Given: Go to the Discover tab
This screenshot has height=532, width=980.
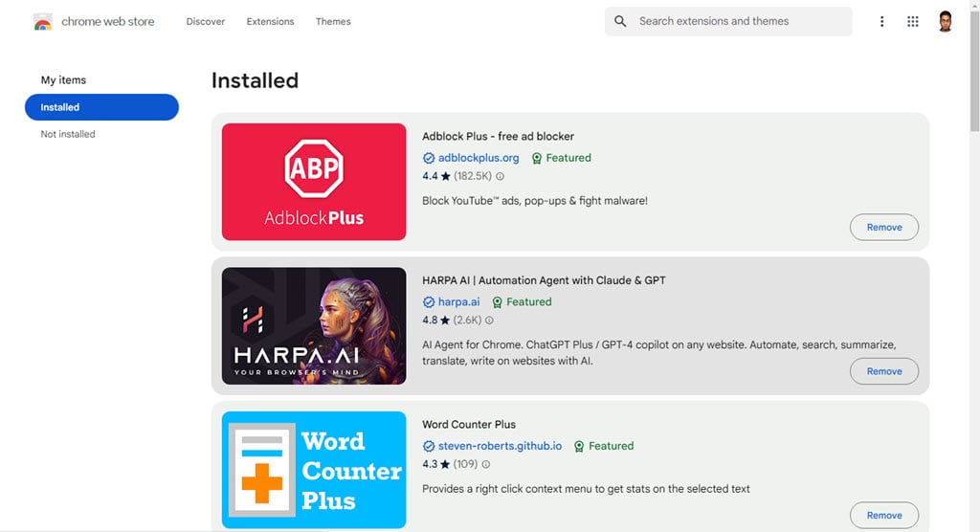Looking at the screenshot, I should (x=206, y=21).
